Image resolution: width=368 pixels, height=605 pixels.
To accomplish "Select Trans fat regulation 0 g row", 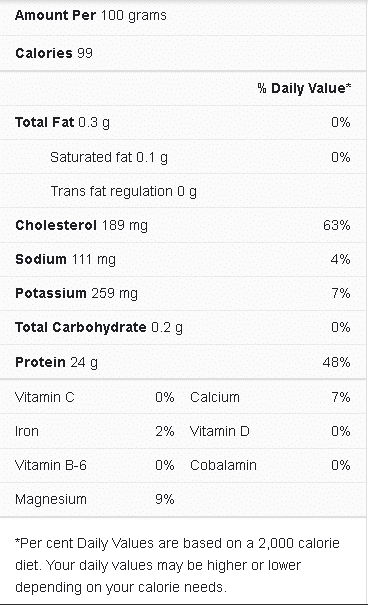I will coord(183,191).
